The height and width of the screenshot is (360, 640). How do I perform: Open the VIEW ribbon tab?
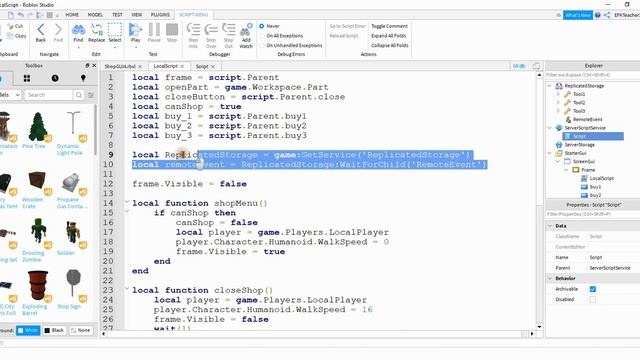pyautogui.click(x=137, y=15)
